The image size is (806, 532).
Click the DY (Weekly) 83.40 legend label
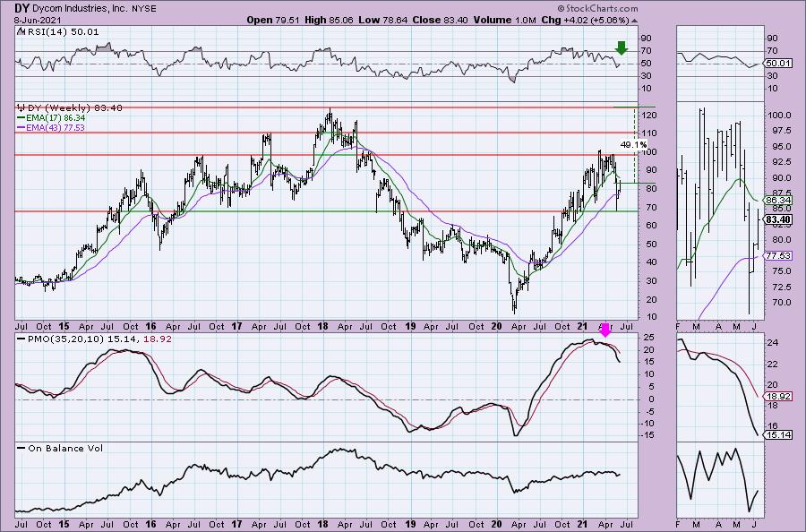(x=74, y=107)
